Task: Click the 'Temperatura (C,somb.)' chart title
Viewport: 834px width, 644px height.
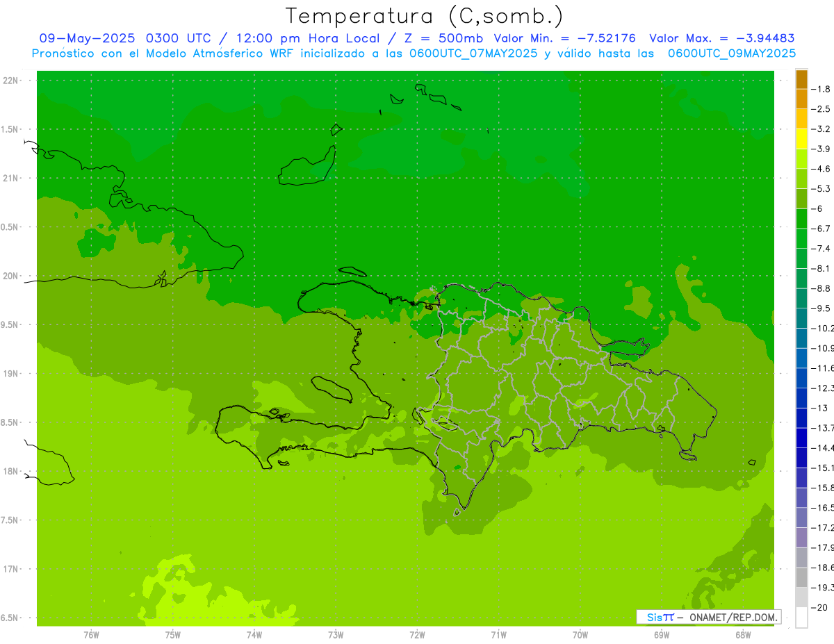Action: click(x=425, y=16)
